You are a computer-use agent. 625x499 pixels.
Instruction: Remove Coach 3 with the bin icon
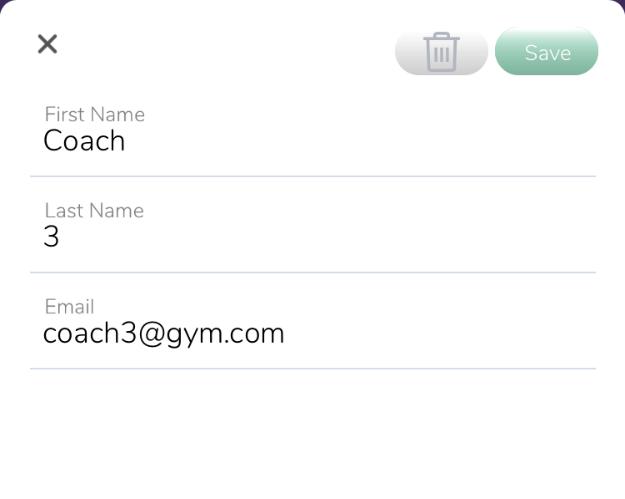click(441, 52)
